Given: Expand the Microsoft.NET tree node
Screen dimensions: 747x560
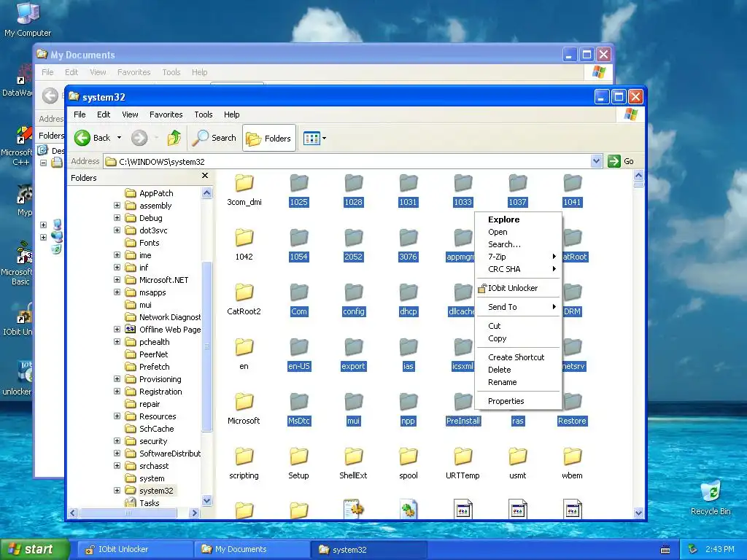Looking at the screenshot, I should pyautogui.click(x=117, y=279).
